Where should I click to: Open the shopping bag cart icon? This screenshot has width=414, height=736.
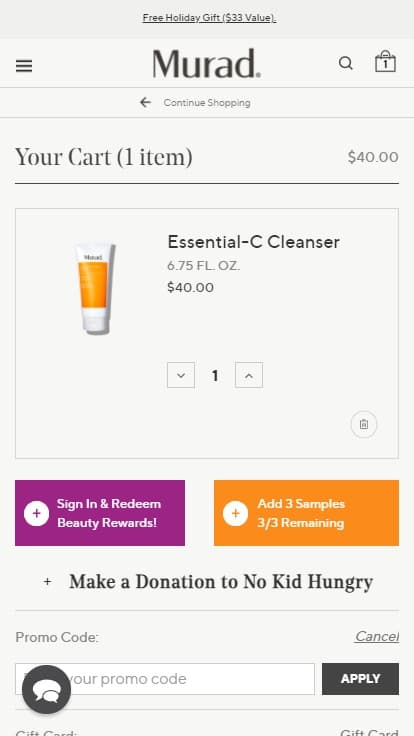pyautogui.click(x=385, y=61)
